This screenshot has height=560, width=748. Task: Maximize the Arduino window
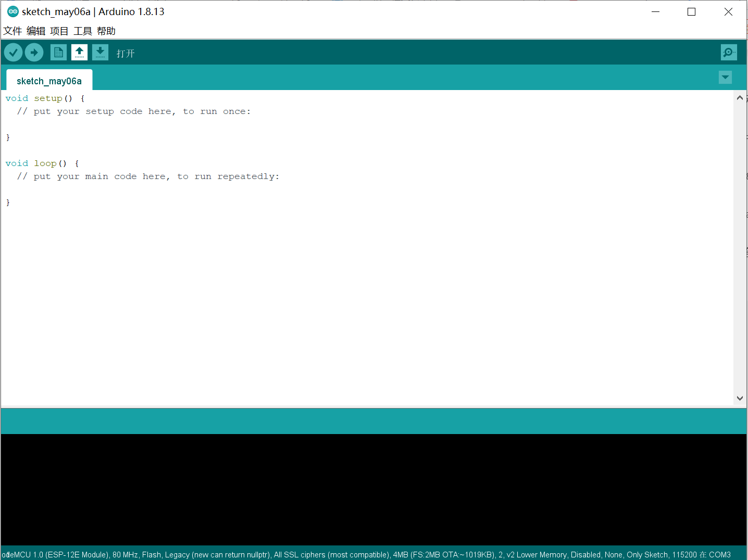coord(692,11)
